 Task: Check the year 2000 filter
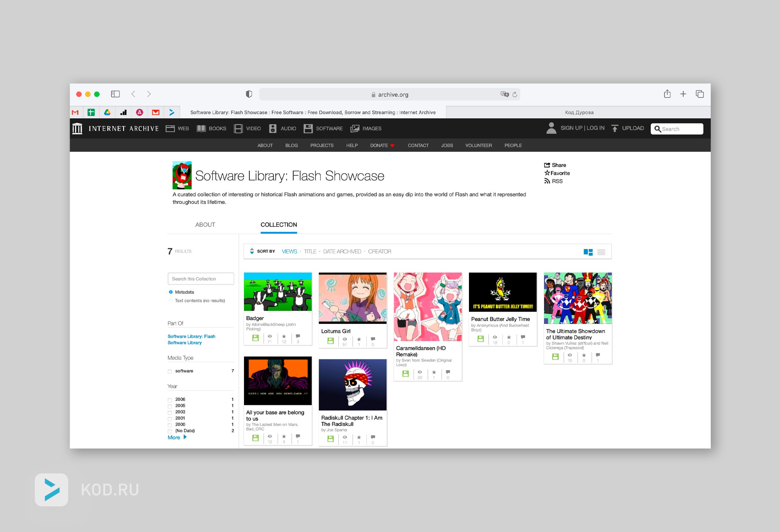tap(170, 425)
